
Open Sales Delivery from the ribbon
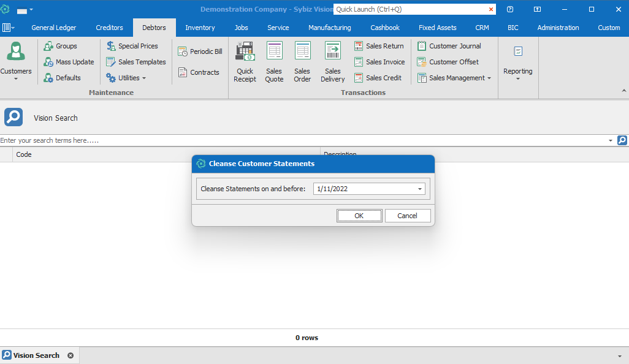333,61
